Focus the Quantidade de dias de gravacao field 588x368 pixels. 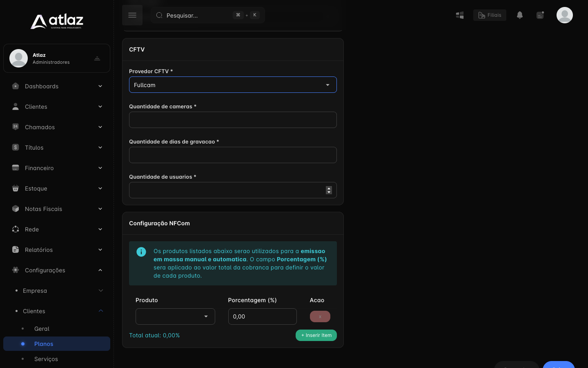[x=233, y=155]
